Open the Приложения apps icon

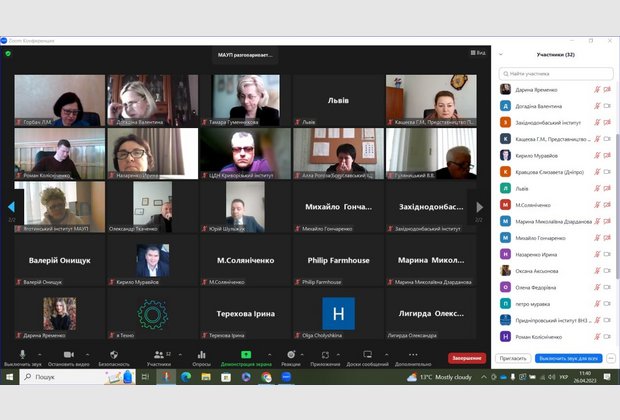click(325, 354)
